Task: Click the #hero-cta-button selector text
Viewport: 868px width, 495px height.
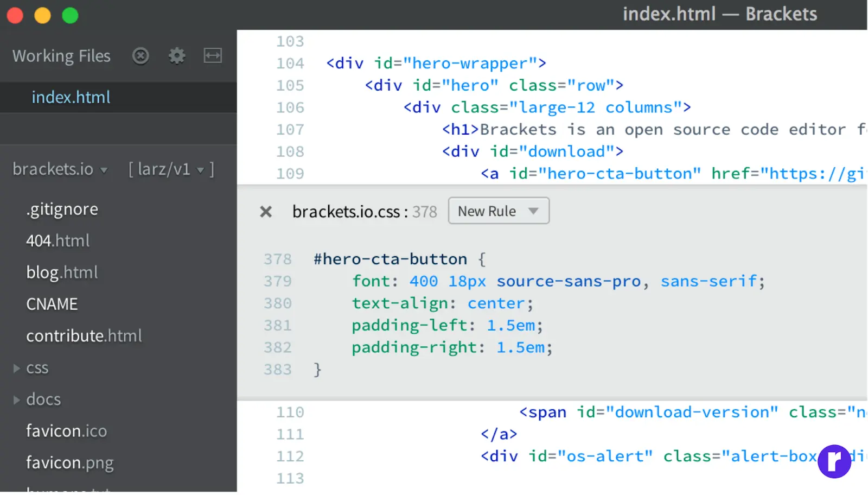Action: [x=390, y=259]
